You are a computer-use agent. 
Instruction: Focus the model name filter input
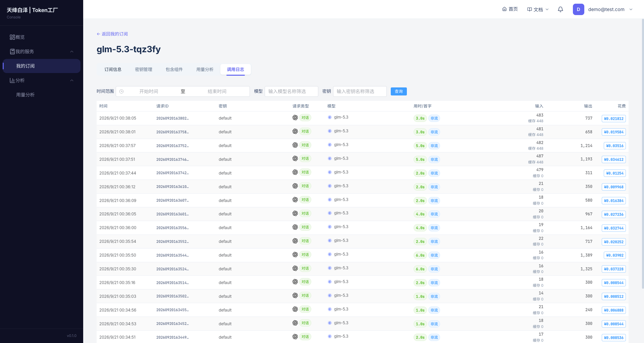click(291, 91)
